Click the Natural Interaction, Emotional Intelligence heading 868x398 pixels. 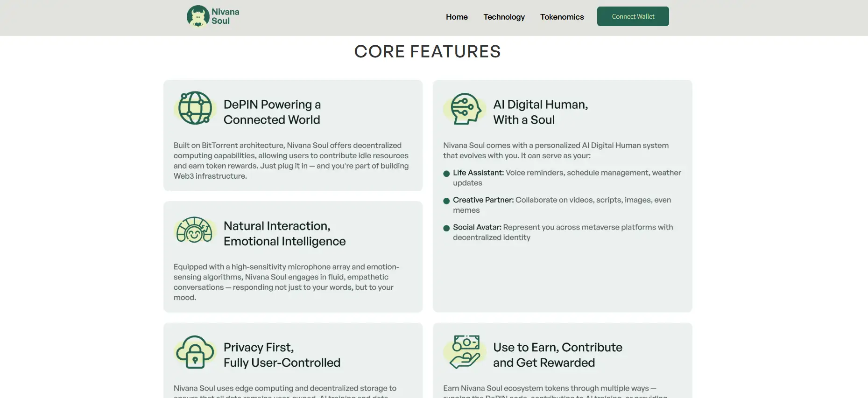[x=284, y=233]
